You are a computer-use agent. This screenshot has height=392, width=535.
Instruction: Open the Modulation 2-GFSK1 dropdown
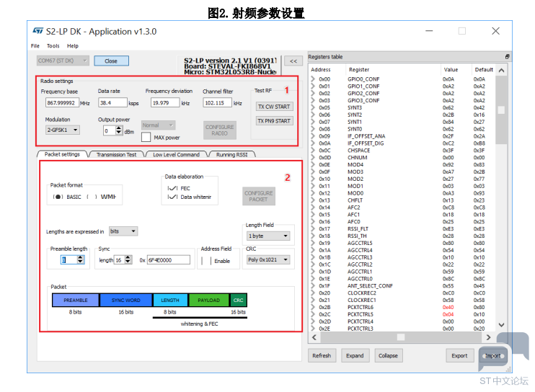click(x=63, y=130)
